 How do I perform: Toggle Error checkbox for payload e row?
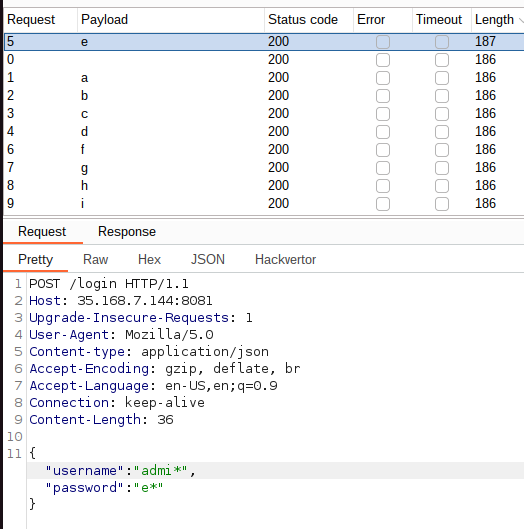tap(383, 42)
